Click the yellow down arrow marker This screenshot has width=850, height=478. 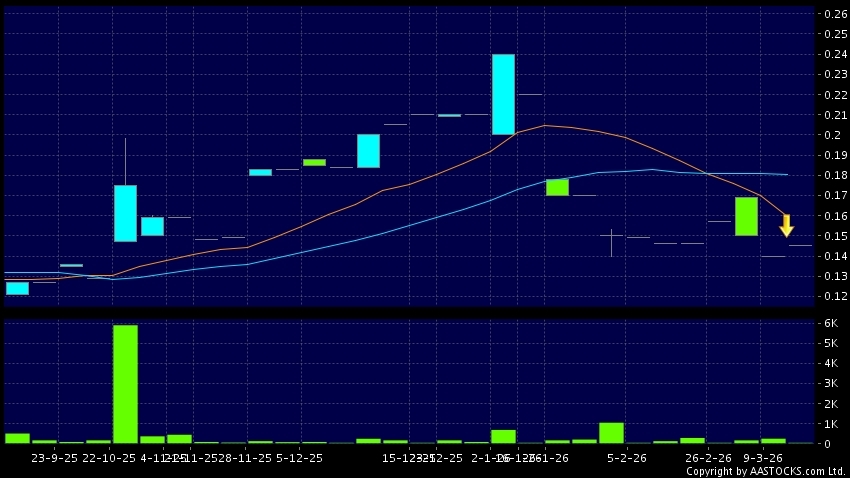click(786, 225)
